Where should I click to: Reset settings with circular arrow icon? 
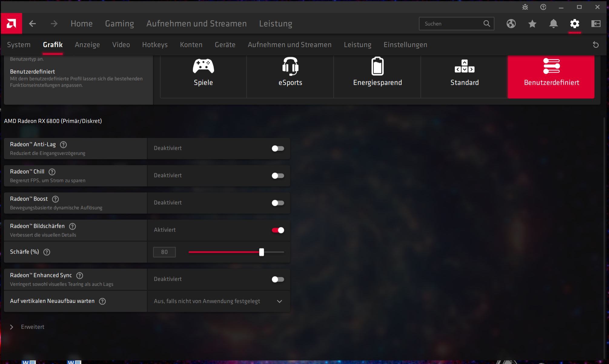[x=596, y=45]
